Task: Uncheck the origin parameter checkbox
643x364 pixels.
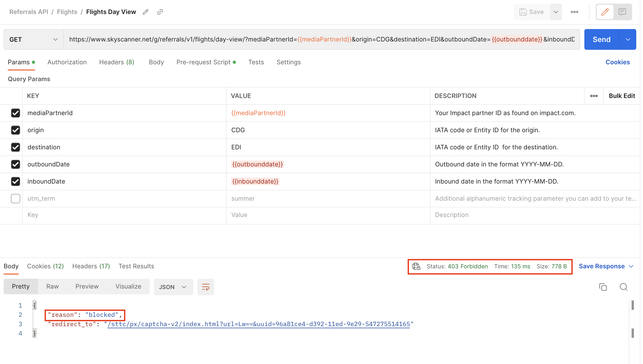Action: pos(16,130)
